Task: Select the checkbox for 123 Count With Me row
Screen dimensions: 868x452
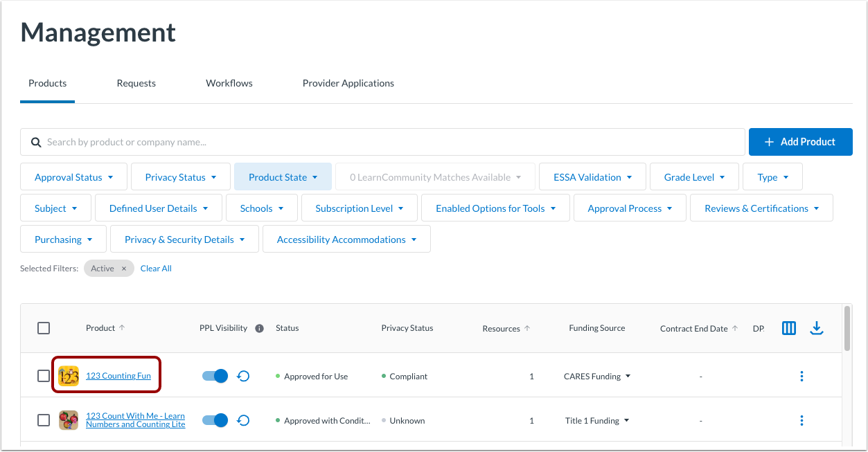Action: (x=44, y=419)
